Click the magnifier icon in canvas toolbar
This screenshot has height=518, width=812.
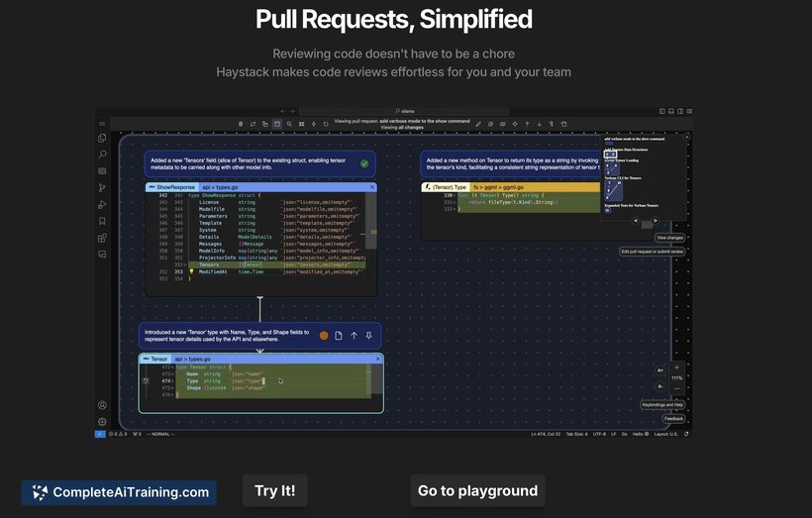[289, 125]
